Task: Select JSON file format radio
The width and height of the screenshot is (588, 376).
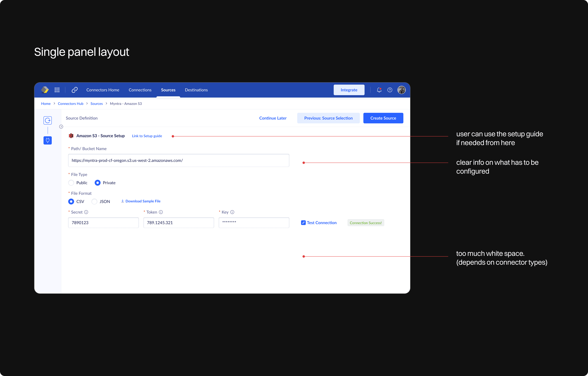Action: pos(94,201)
